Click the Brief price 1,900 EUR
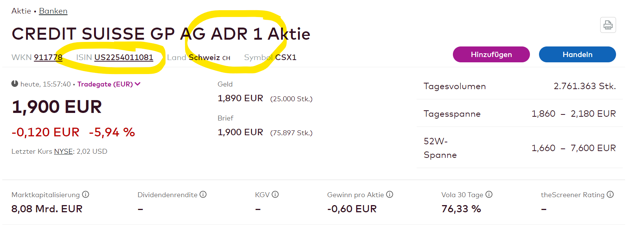The image size is (644, 244). click(240, 132)
